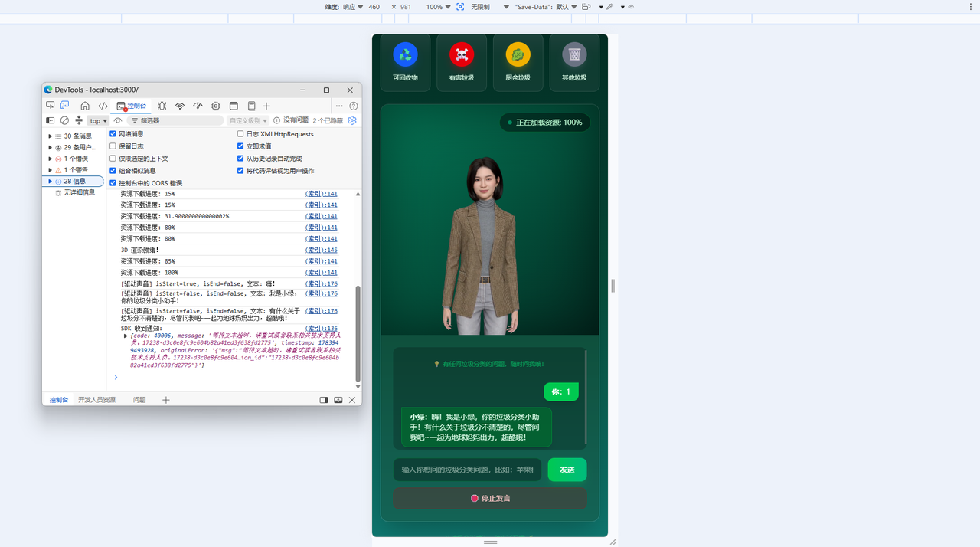Image resolution: width=980 pixels, height=547 pixels.
Task: Expand the 30 条消息 sidebar group
Action: [51, 136]
